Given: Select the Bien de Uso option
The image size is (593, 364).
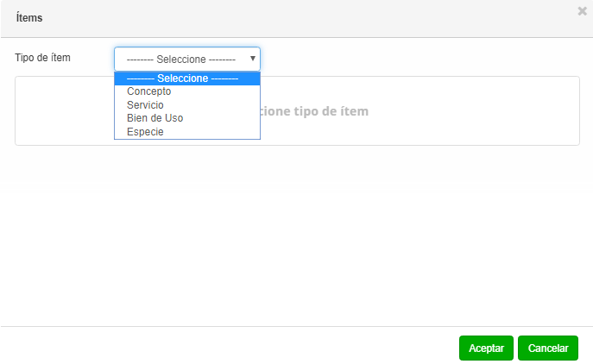Looking at the screenshot, I should coord(155,118).
